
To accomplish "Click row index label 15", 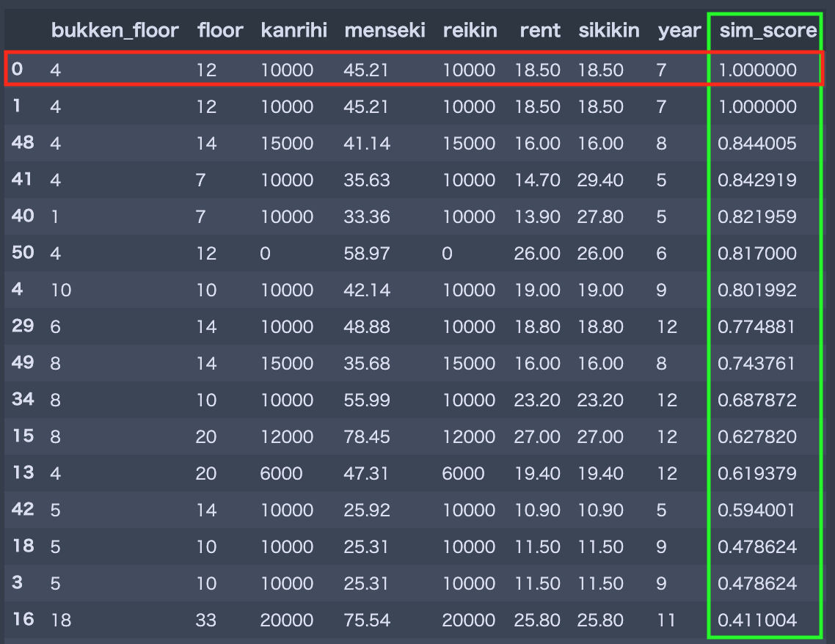I will [23, 436].
